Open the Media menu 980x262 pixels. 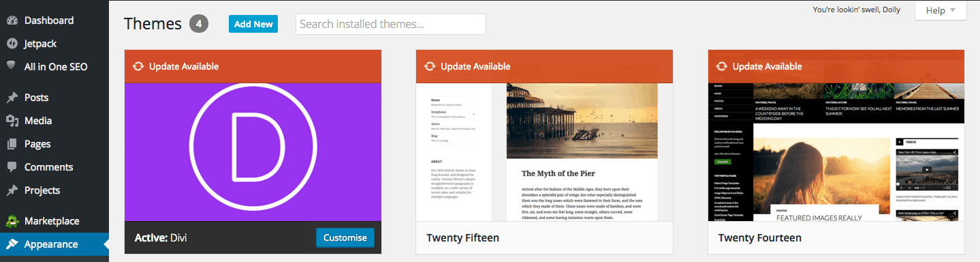click(x=54, y=121)
